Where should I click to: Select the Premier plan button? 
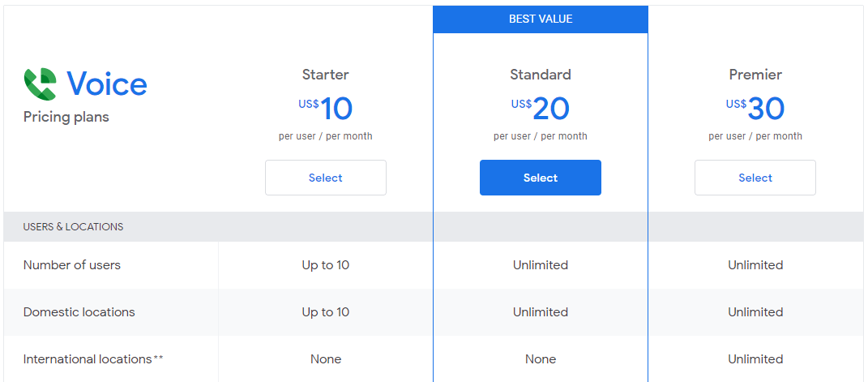(x=755, y=178)
